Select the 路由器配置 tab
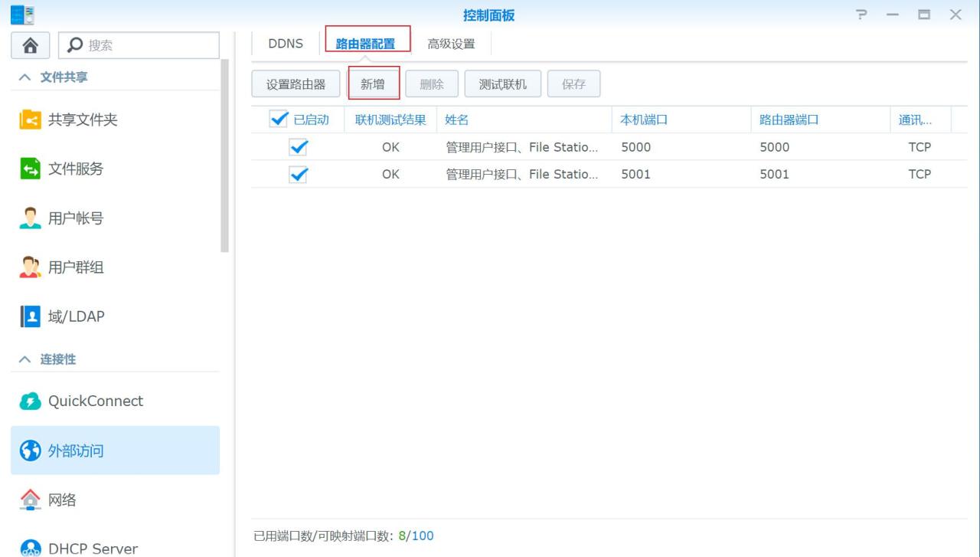 click(x=366, y=44)
